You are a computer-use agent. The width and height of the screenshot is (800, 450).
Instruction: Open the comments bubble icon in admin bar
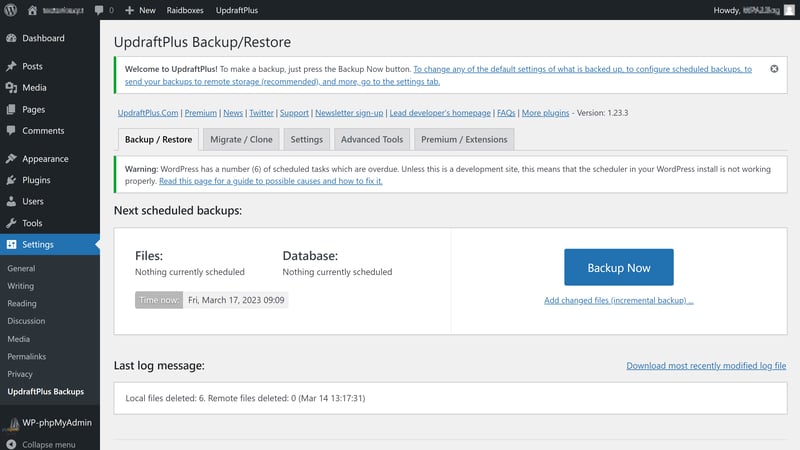click(x=102, y=9)
